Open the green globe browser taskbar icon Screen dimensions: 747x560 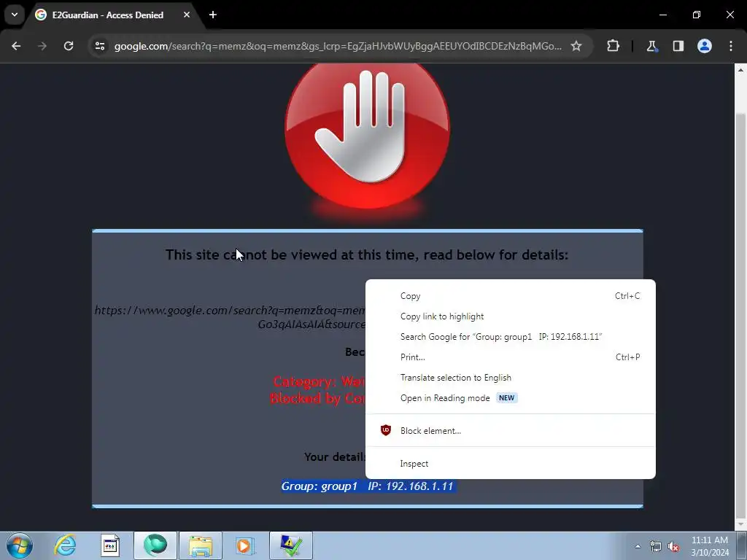(x=155, y=545)
